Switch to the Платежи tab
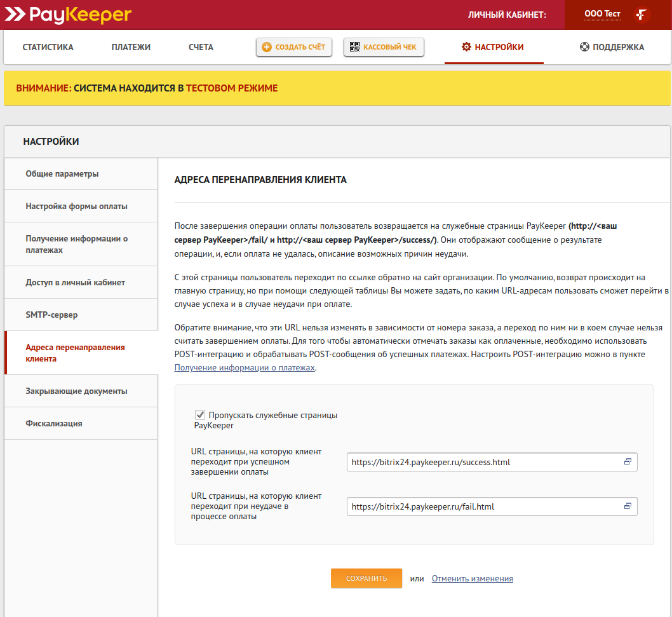This screenshot has height=617, width=672. [131, 47]
